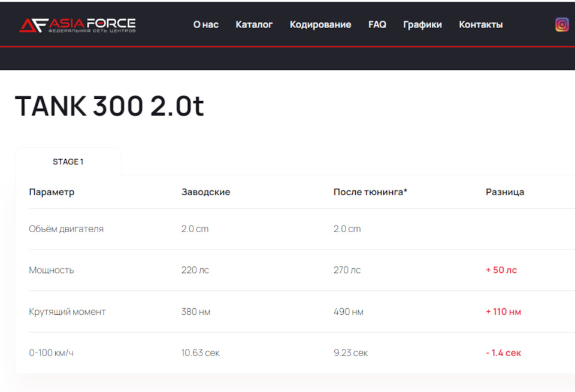575x392 pixels.
Task: Click the tuned engine volume 2.0 cm
Action: point(347,229)
